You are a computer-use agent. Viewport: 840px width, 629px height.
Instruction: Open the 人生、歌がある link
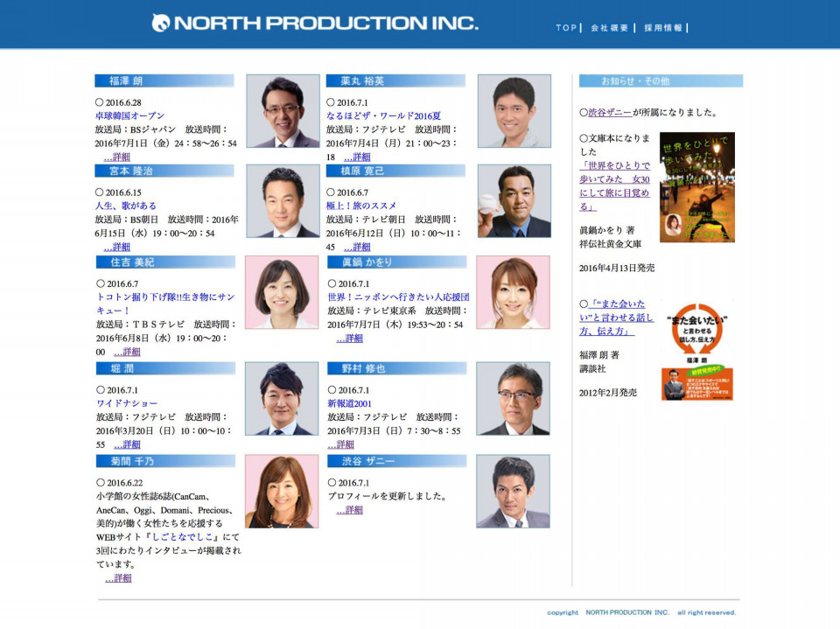click(126, 206)
